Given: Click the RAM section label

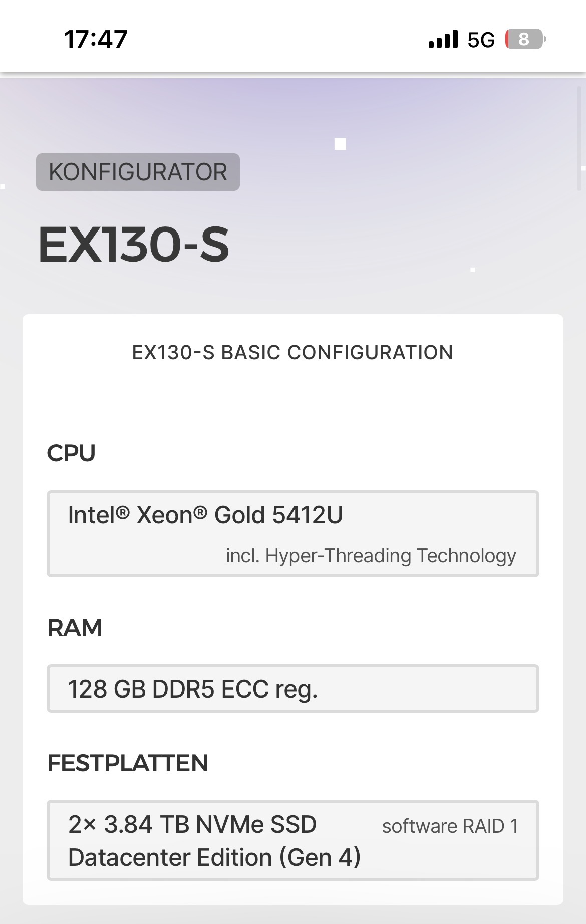Looking at the screenshot, I should tap(75, 628).
